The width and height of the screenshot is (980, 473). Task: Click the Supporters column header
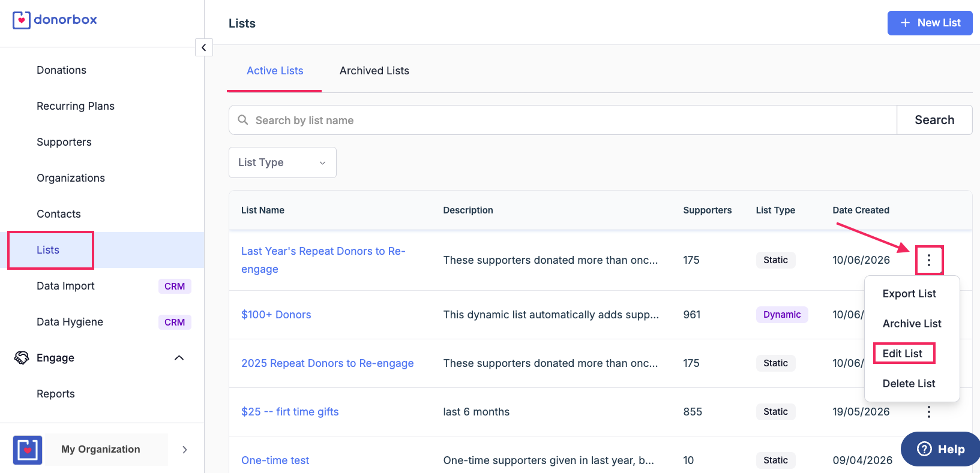708,210
